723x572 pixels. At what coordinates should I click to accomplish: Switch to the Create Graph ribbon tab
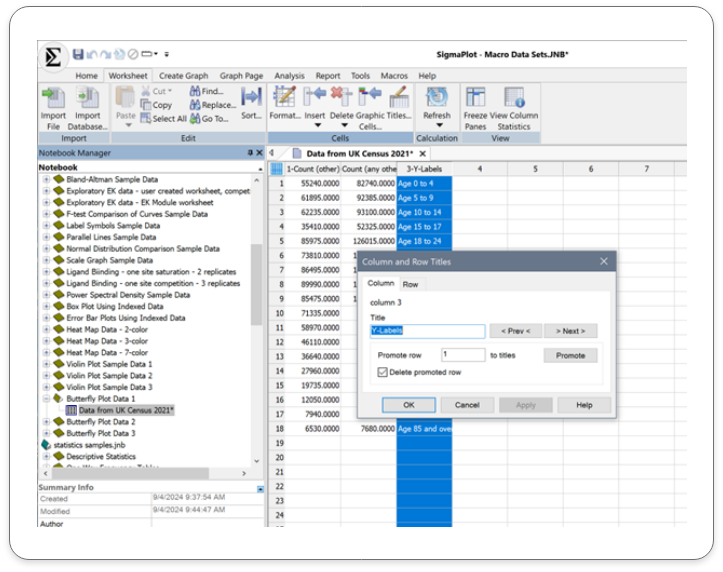pyautogui.click(x=183, y=76)
